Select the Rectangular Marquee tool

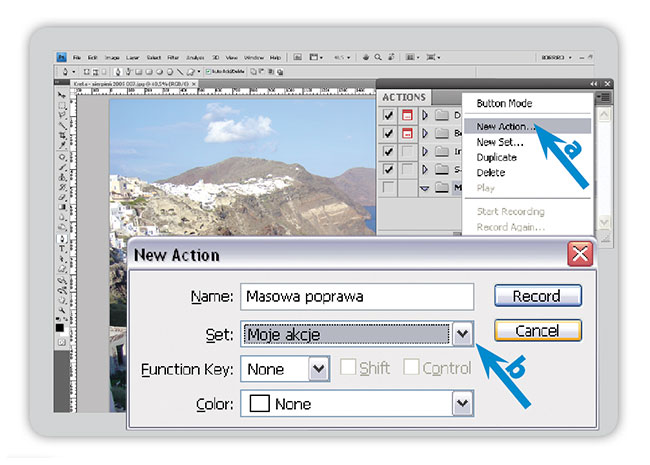pyautogui.click(x=63, y=105)
